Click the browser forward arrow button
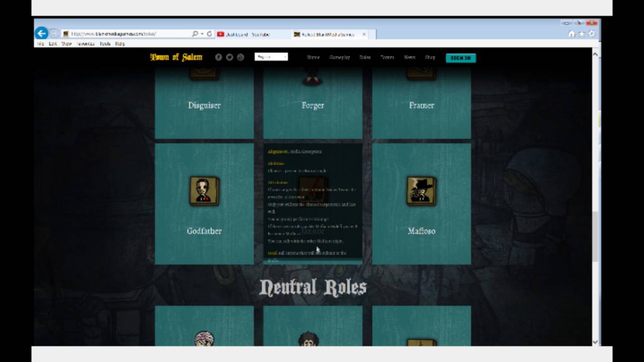This screenshot has width=644, height=362. [x=54, y=34]
